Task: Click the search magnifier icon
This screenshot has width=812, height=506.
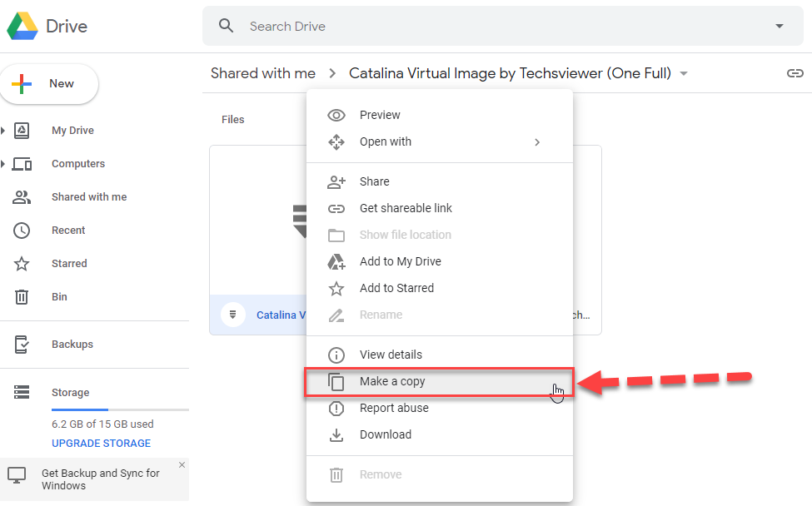Action: click(x=226, y=25)
